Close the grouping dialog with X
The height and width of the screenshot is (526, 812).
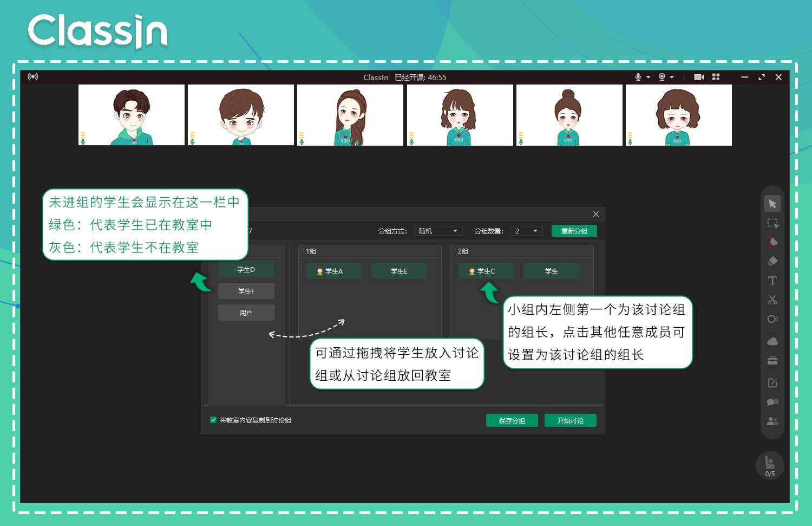[596, 214]
